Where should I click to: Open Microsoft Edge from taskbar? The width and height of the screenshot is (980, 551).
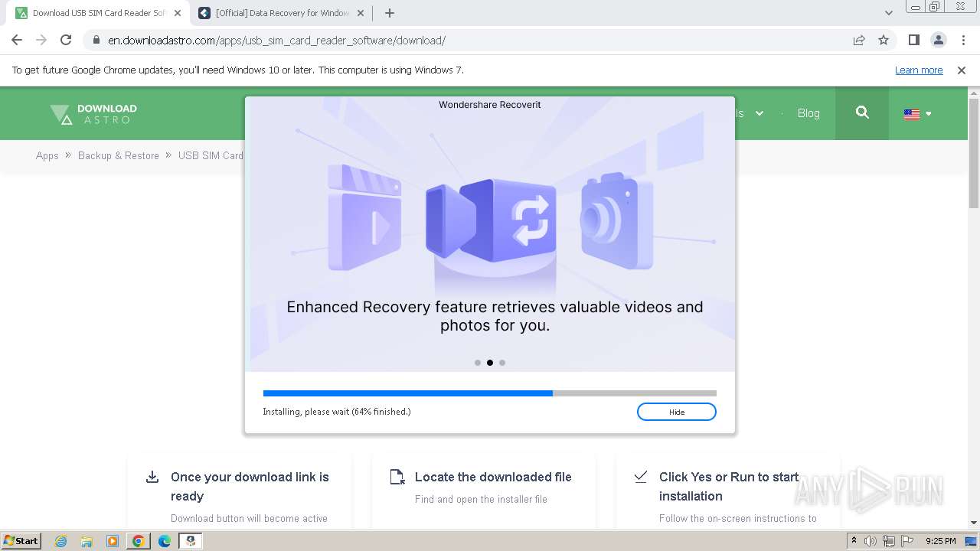click(164, 541)
